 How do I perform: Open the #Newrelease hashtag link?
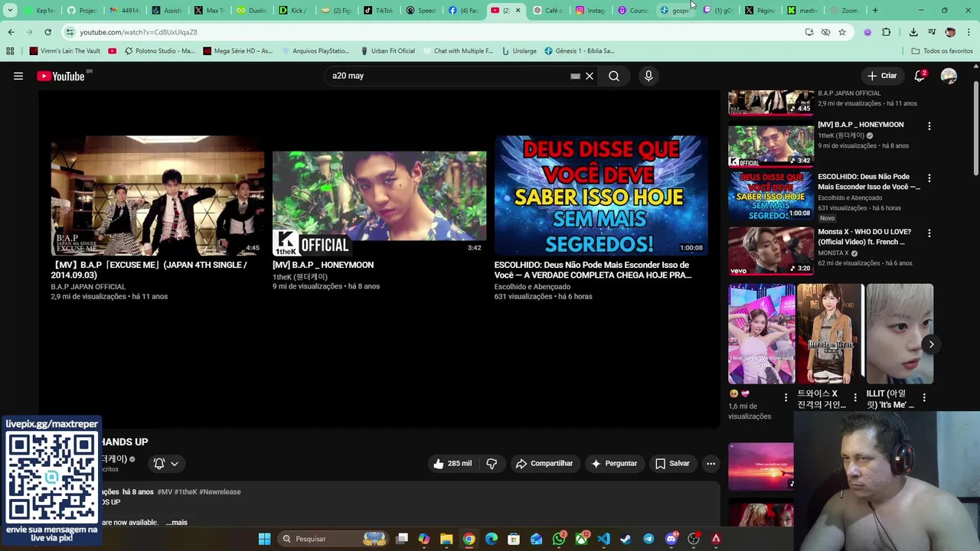(220, 492)
